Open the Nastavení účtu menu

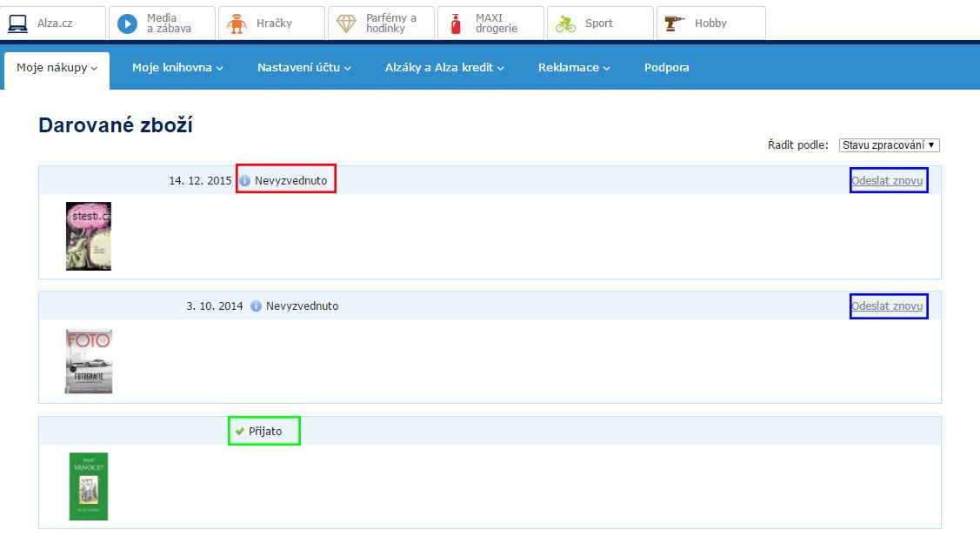pos(303,68)
